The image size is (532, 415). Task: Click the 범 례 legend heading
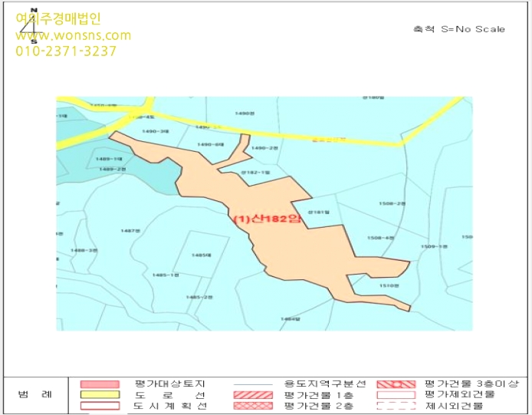[x=35, y=394]
